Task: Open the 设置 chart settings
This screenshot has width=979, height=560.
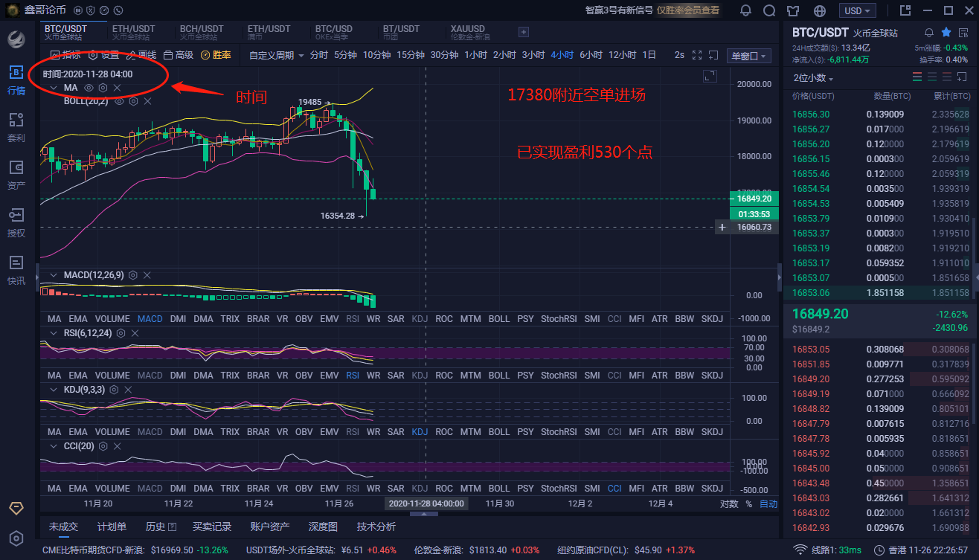Action: tap(105, 54)
